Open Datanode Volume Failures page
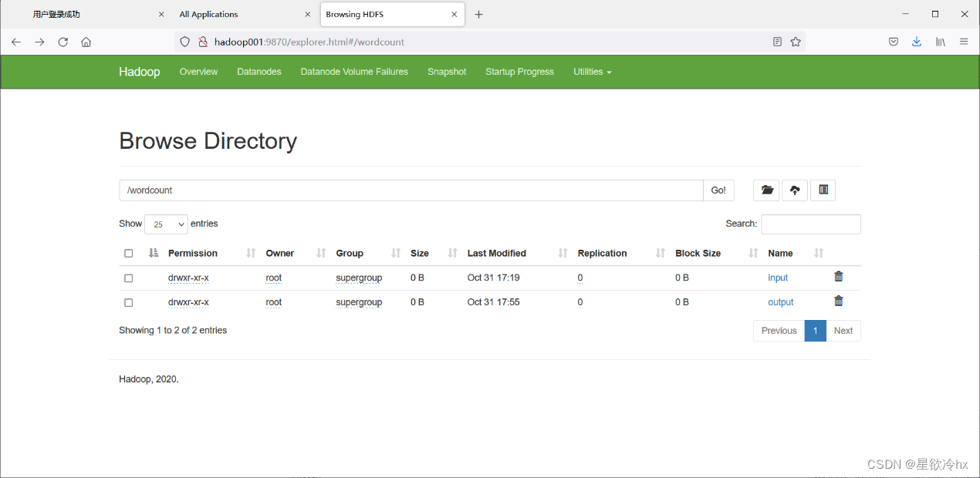The height and width of the screenshot is (478, 980). tap(354, 72)
